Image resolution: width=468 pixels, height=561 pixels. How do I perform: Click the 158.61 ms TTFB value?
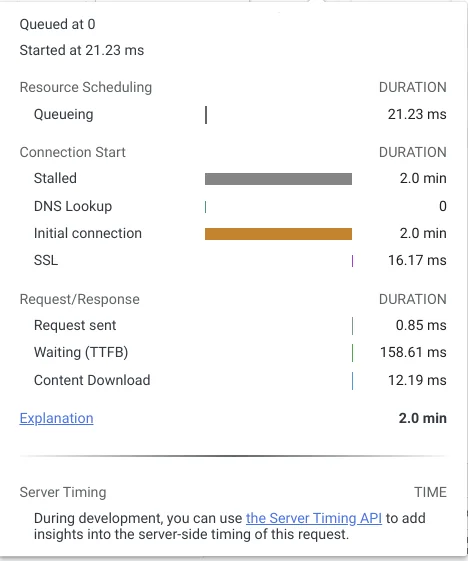click(x=413, y=352)
